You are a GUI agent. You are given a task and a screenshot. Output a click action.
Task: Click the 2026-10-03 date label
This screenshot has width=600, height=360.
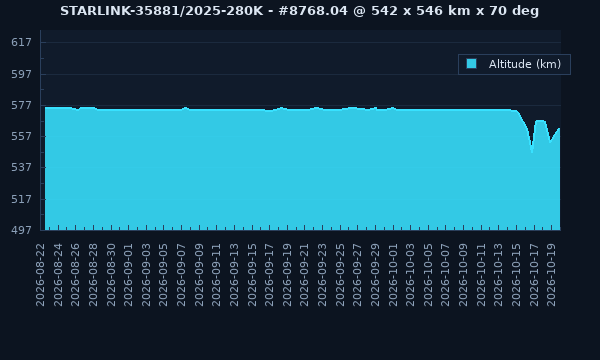click(410, 275)
